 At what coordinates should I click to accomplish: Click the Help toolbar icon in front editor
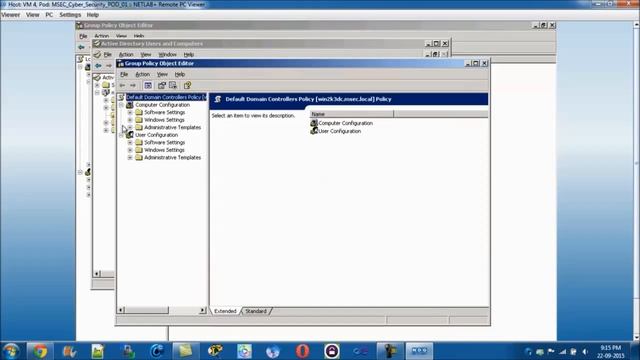tap(187, 85)
